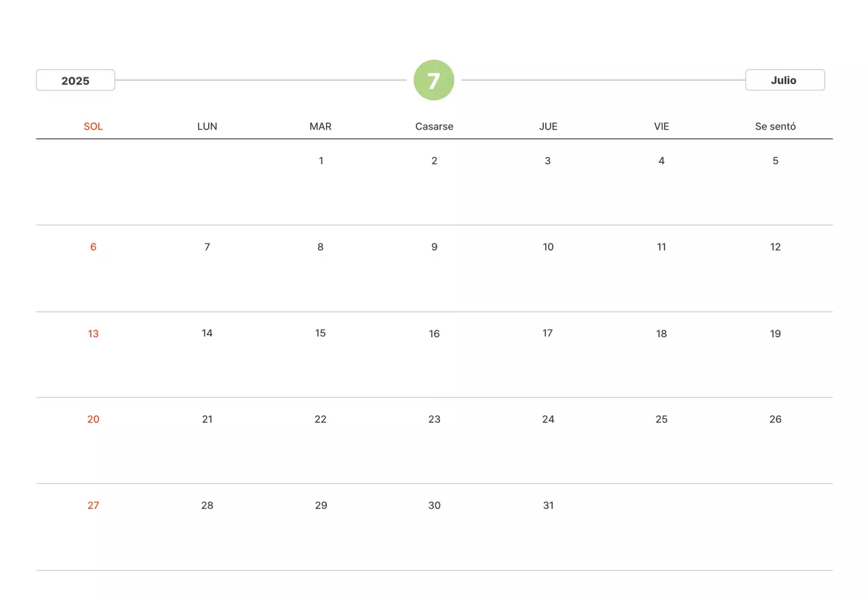868x597 pixels.
Task: Select July 1 date cell
Action: click(x=321, y=161)
